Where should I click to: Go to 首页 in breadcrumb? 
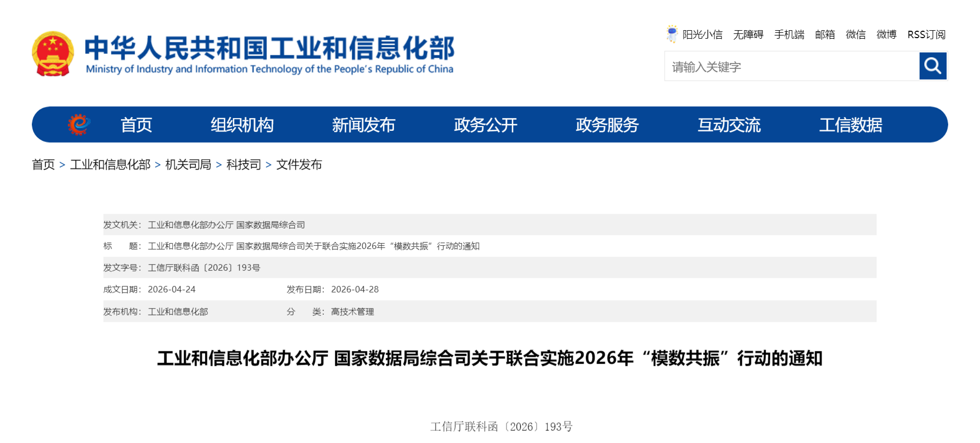coord(43,165)
